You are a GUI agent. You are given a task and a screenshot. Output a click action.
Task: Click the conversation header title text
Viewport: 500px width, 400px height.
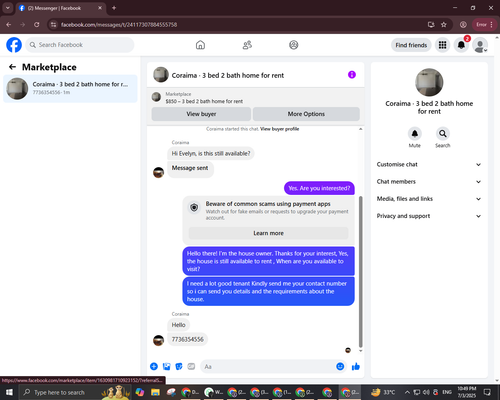coord(228,75)
